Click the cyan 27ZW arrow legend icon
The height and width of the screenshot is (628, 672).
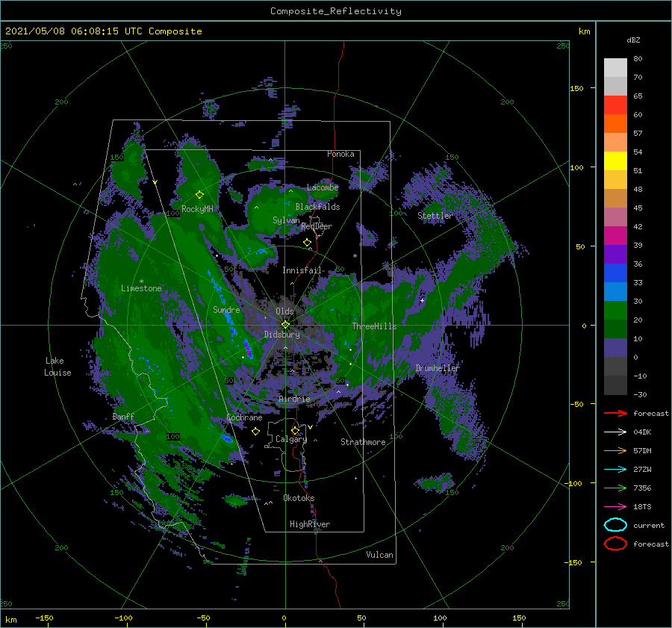[x=615, y=470]
